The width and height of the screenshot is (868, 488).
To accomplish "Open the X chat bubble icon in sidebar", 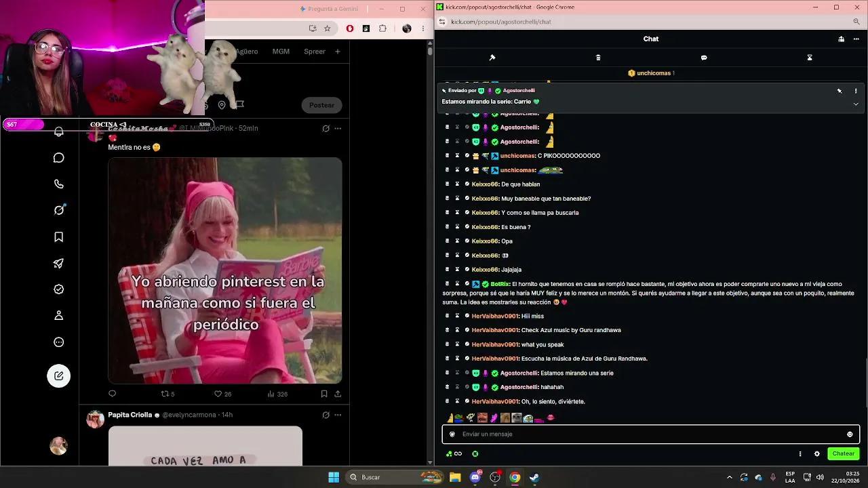I will coord(59,158).
